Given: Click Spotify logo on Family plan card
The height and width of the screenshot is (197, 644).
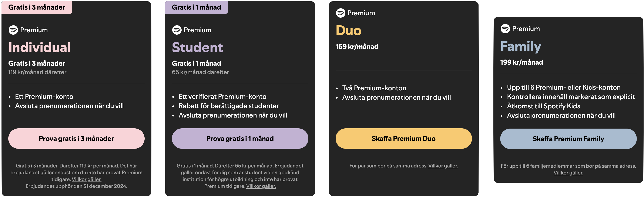Looking at the screenshot, I should (x=505, y=29).
